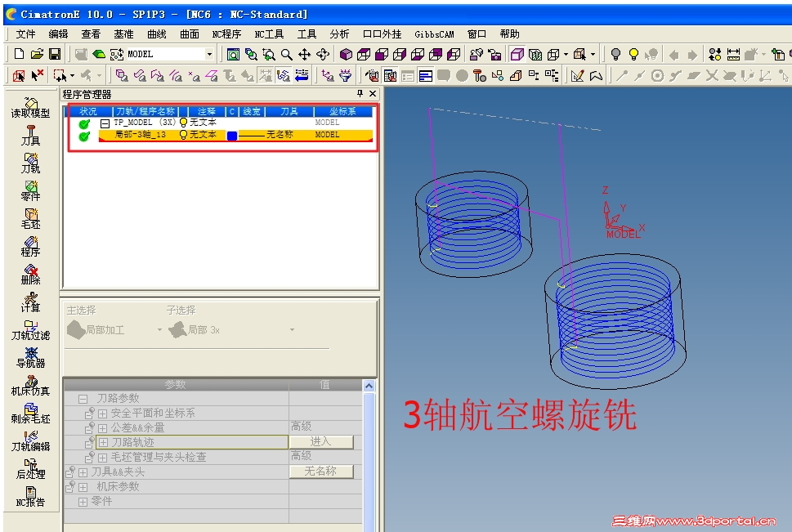Screen dimensions: 792x532
Task: Click the 刀轨 (toolpath) sidebar icon
Action: 31,163
